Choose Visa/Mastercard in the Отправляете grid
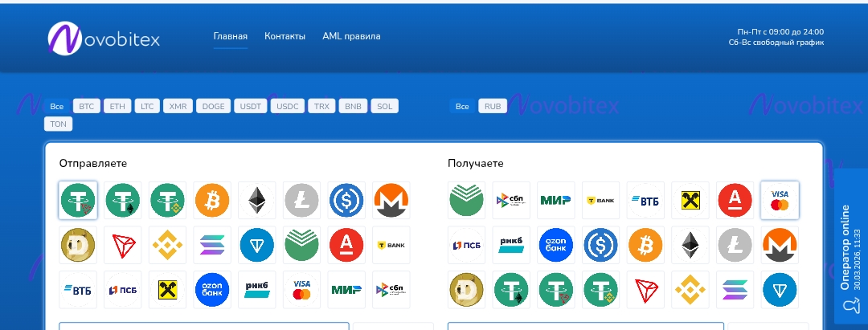Viewport: 868px width, 330px height. (x=301, y=290)
